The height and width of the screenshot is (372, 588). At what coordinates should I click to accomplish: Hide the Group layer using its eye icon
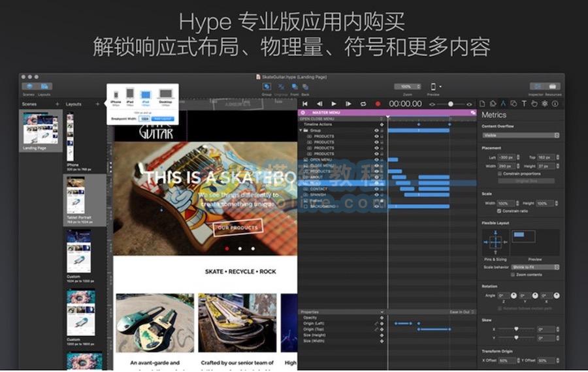coord(376,131)
